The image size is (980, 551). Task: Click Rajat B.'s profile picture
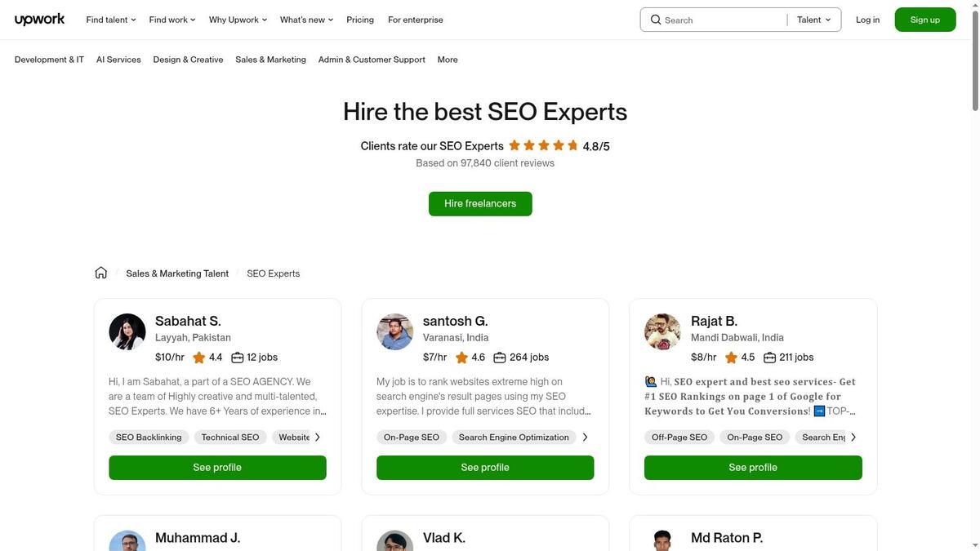663,332
